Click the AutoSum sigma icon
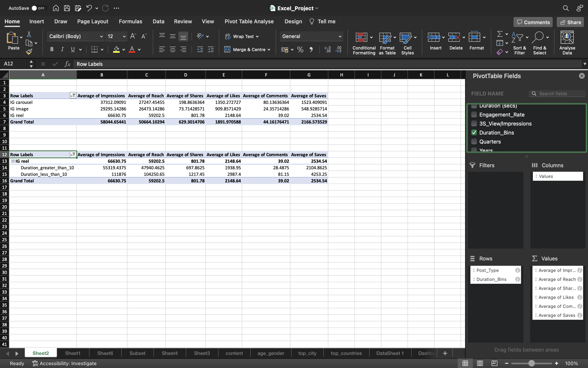 (500, 34)
